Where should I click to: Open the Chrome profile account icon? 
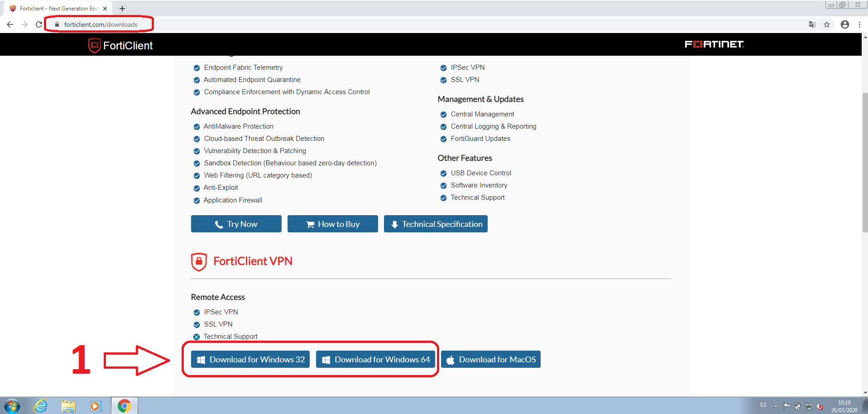(844, 24)
